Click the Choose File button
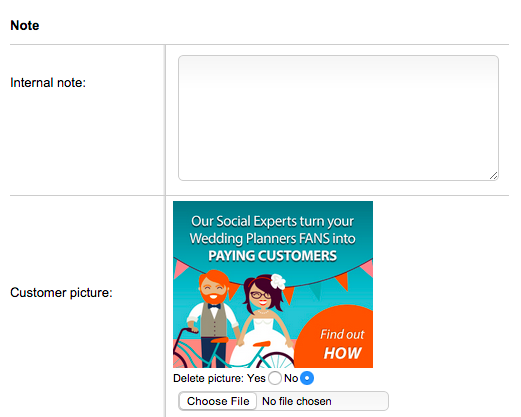The image size is (521, 417). pyautogui.click(x=218, y=401)
